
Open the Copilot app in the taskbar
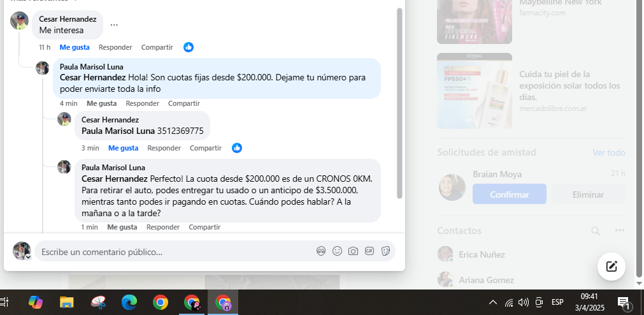point(35,303)
